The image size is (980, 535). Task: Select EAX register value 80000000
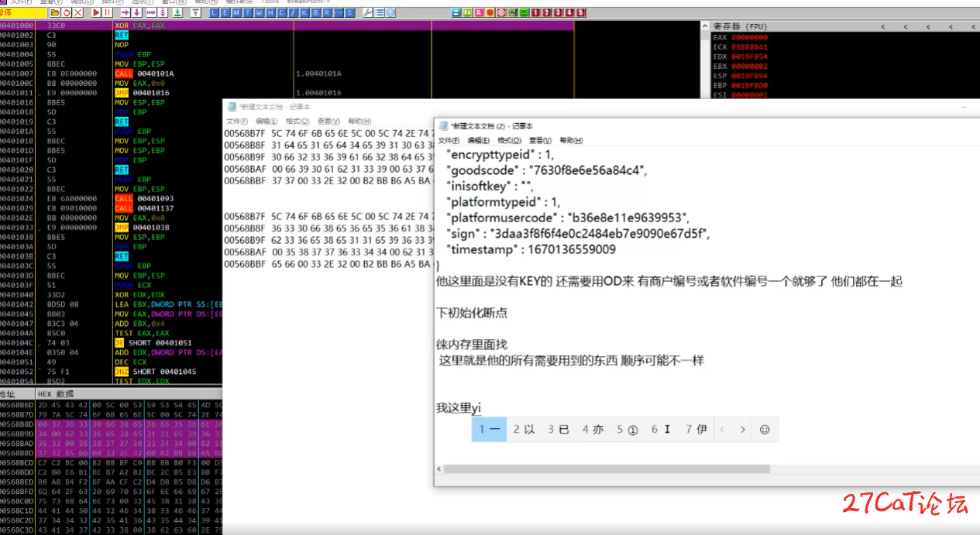tap(748, 37)
